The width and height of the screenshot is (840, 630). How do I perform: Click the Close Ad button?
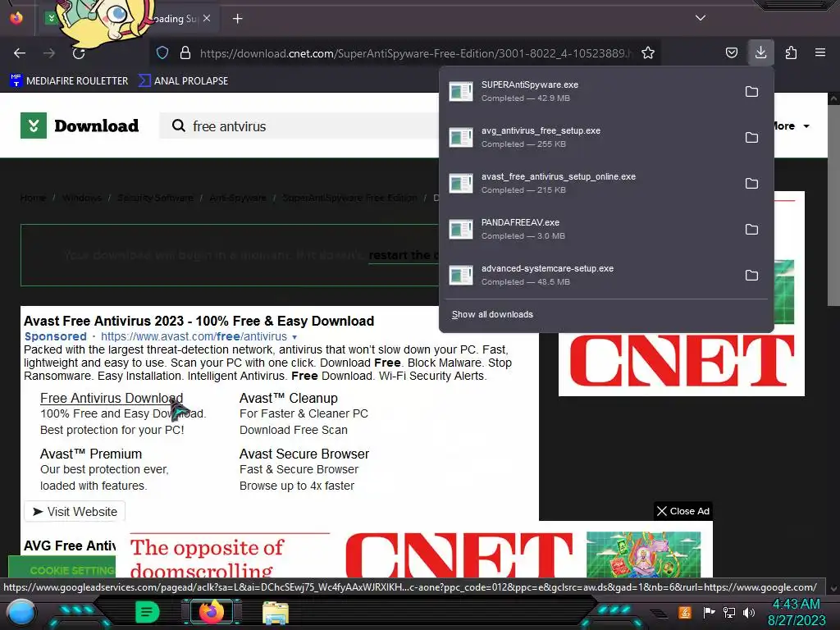pyautogui.click(x=683, y=511)
